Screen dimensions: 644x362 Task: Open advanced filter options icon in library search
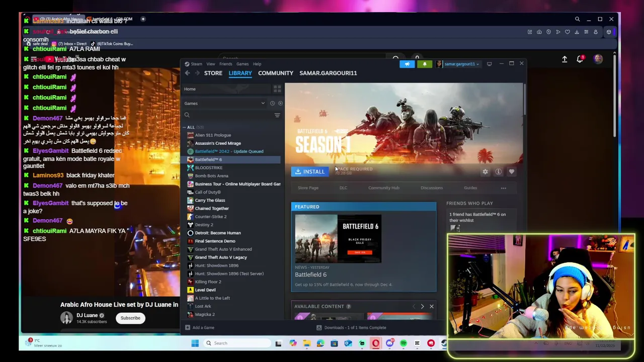(x=277, y=115)
